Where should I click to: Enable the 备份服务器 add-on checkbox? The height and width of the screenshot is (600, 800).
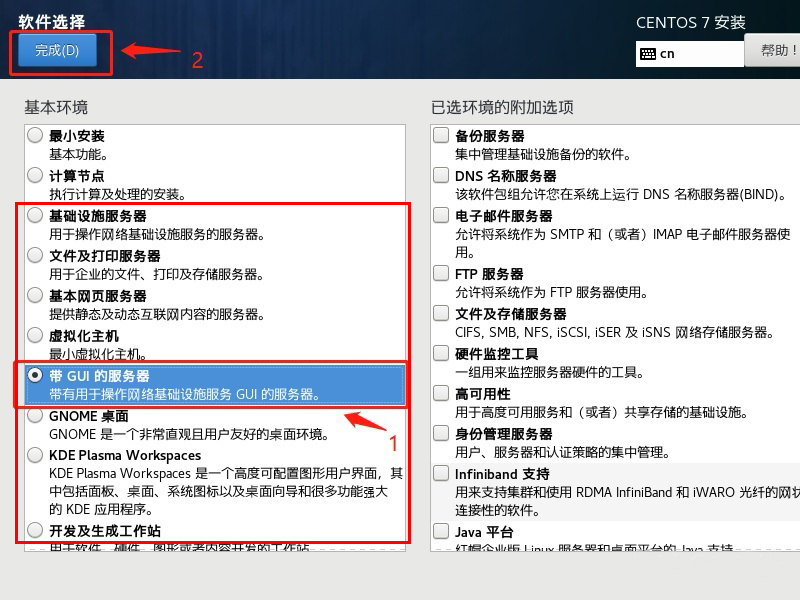pyautogui.click(x=441, y=135)
